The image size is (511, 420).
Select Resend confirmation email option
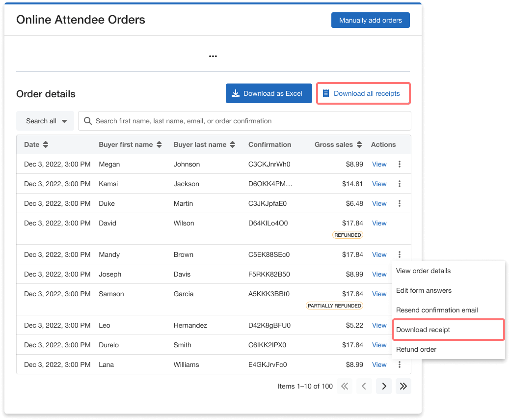point(437,310)
